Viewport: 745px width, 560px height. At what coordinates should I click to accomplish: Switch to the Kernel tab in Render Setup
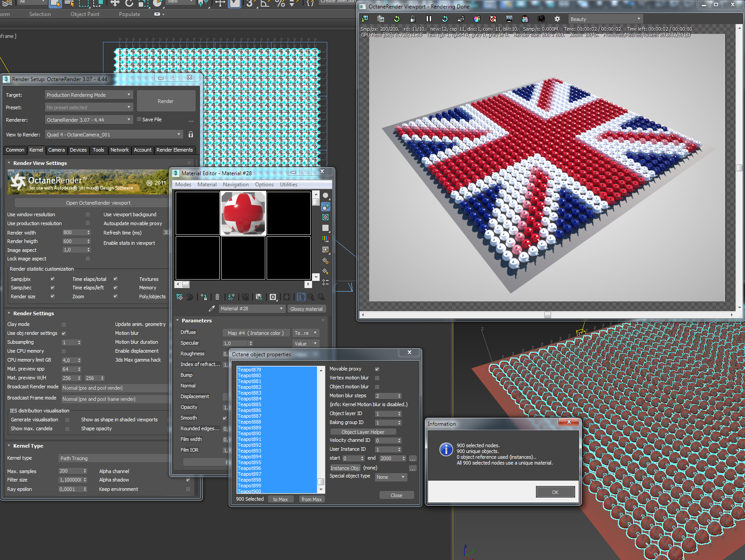pos(36,150)
